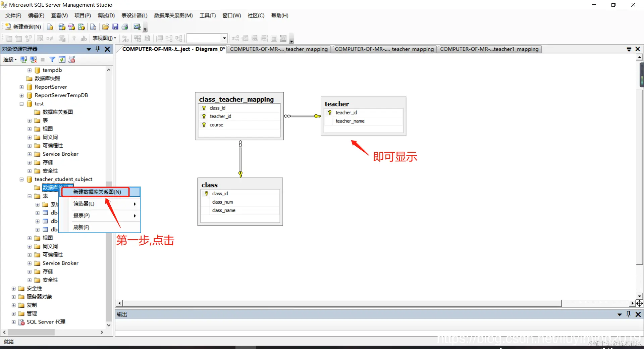The height and width of the screenshot is (349, 644).
Task: Expand the SQL Server 代理 node
Action: [x=13, y=322]
